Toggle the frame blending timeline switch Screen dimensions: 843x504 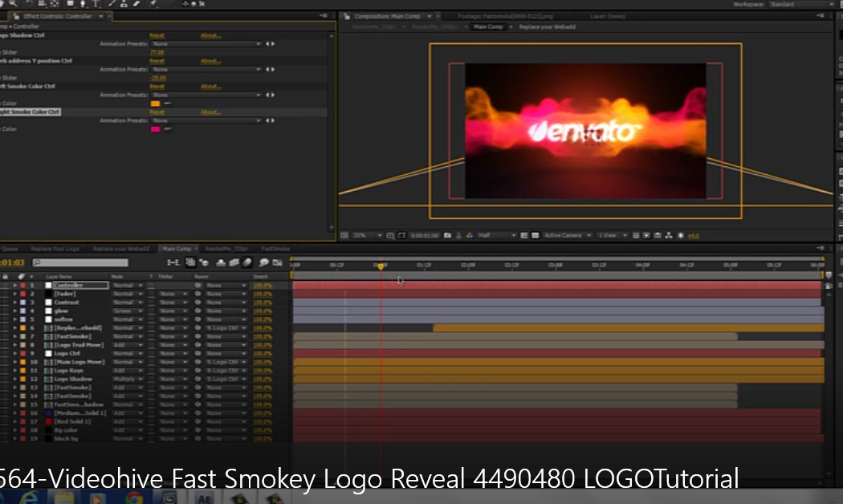(x=234, y=262)
